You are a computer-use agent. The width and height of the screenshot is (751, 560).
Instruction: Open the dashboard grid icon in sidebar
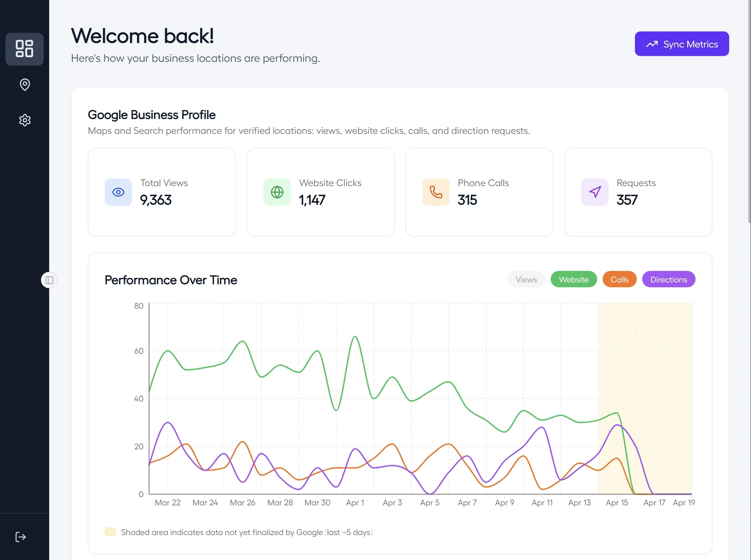[x=25, y=49]
